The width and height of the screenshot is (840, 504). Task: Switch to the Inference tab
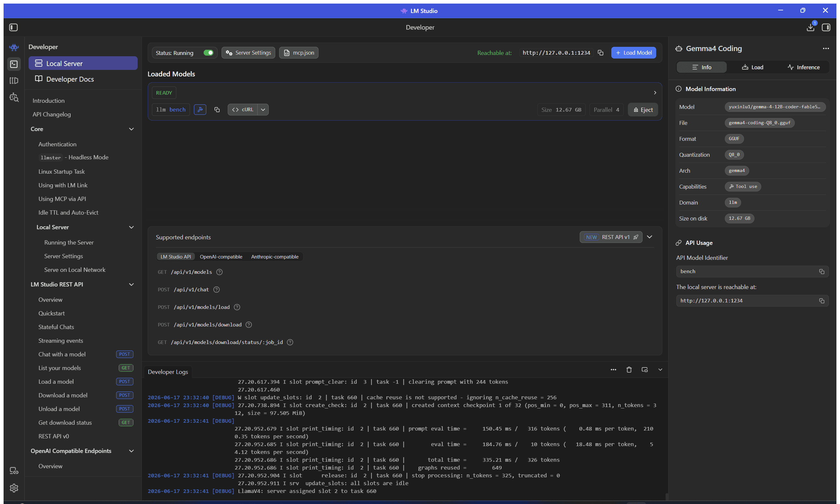pyautogui.click(x=803, y=67)
